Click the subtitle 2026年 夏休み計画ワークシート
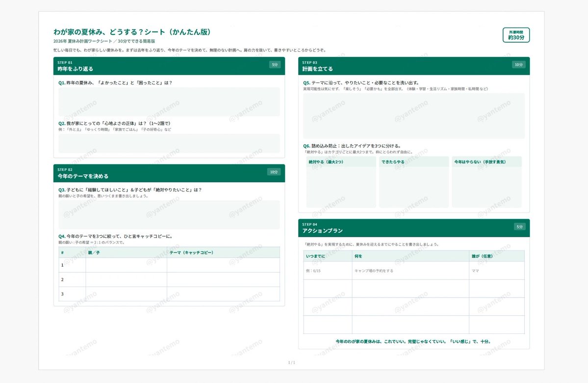The image size is (588, 383). pos(82,41)
